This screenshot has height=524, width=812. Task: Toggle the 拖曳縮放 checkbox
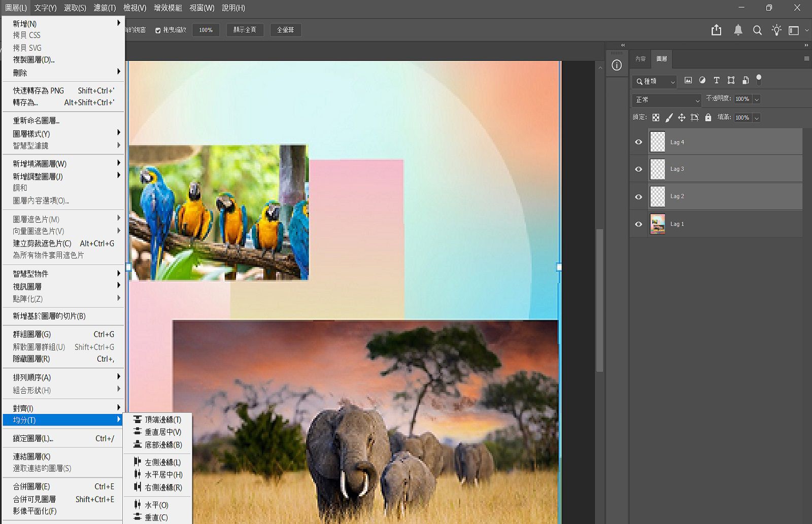point(158,30)
